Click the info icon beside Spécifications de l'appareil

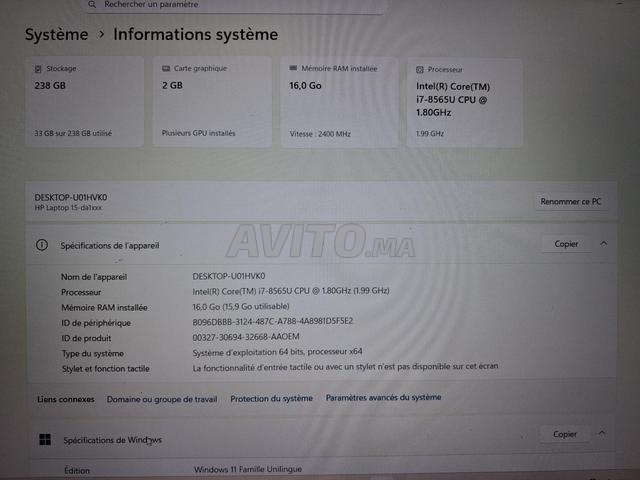pyautogui.click(x=42, y=245)
